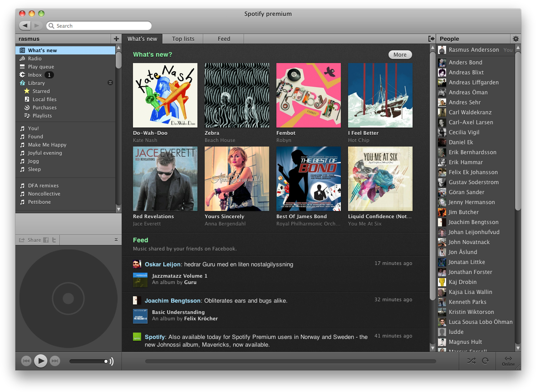Switch to the Top lists tab

point(183,39)
